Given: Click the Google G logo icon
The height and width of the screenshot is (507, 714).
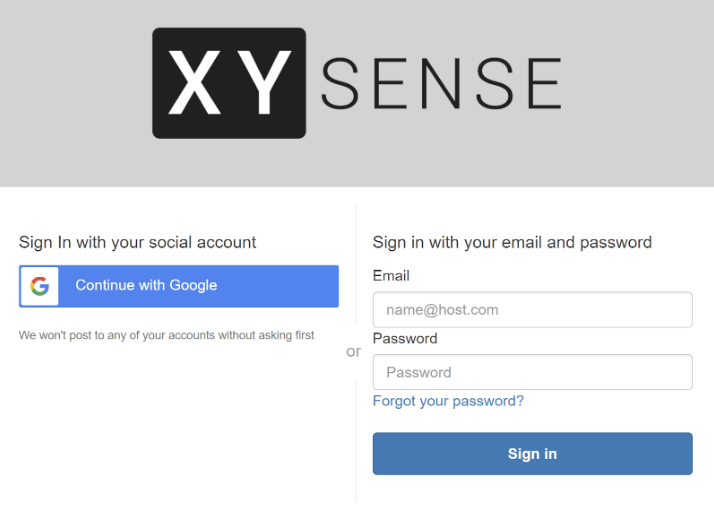Looking at the screenshot, I should pos(40,286).
